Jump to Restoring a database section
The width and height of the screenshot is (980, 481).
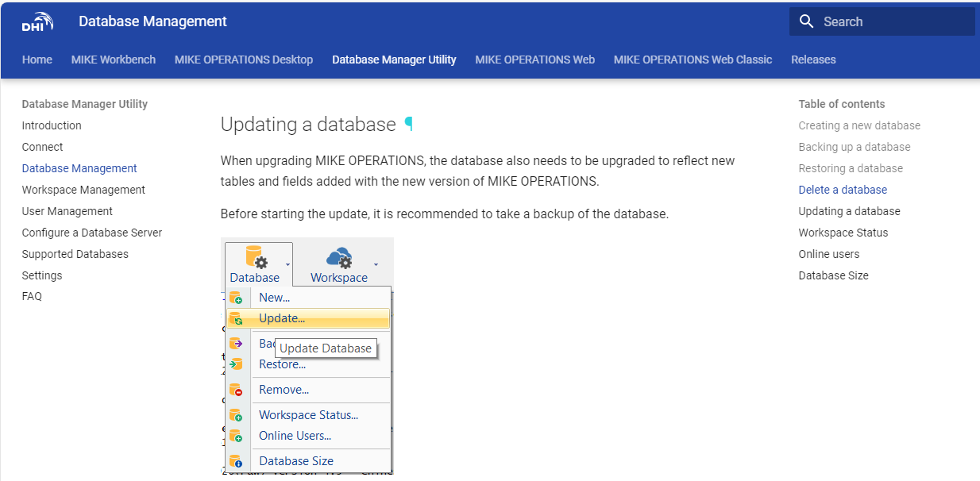point(851,168)
